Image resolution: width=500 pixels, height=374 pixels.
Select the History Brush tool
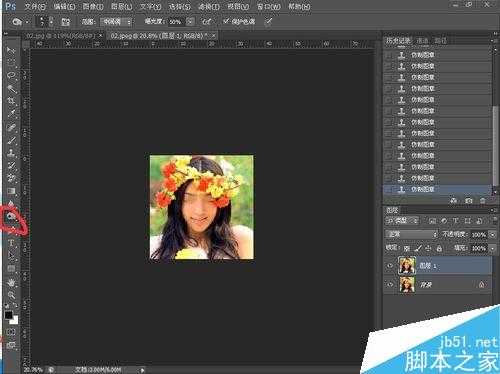[11, 165]
